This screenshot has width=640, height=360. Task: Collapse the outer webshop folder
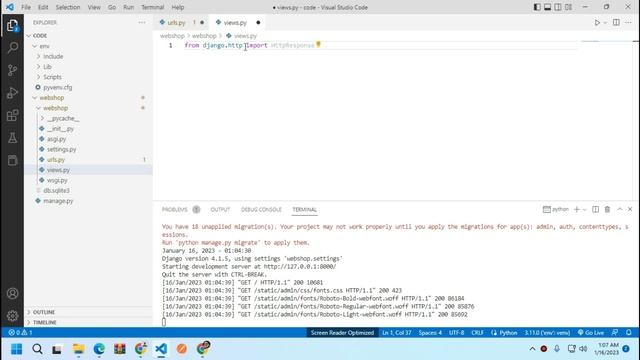[51, 98]
